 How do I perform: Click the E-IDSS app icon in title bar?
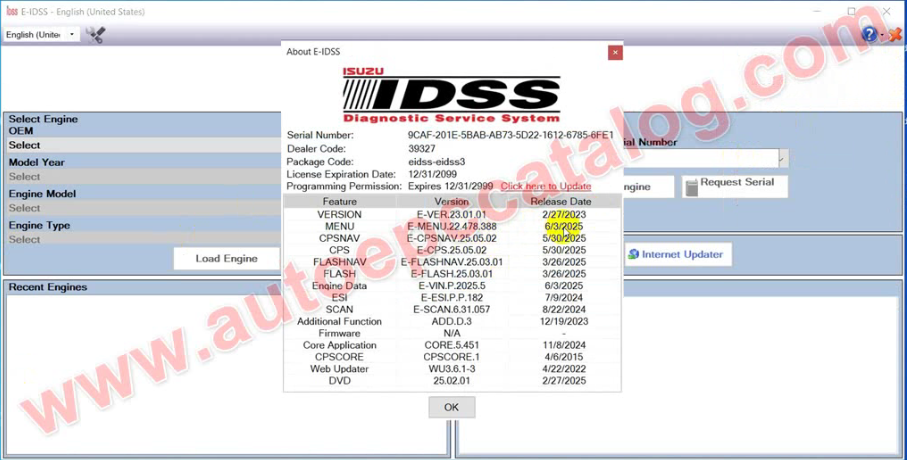[x=12, y=11]
